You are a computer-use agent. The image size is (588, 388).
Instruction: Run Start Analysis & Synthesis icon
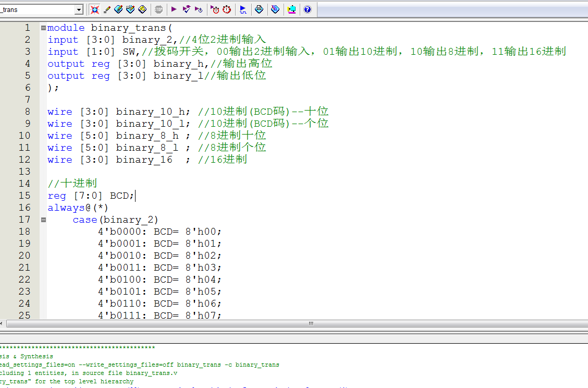tap(186, 9)
